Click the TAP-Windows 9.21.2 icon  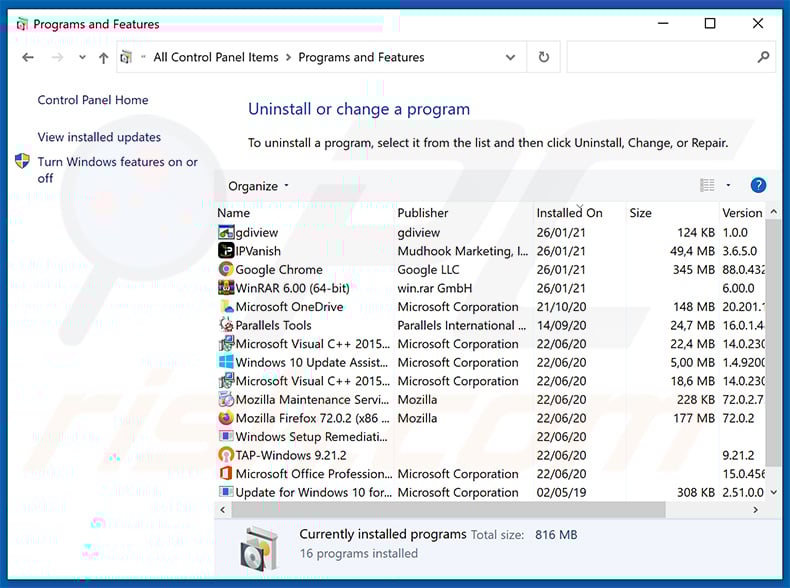(226, 455)
